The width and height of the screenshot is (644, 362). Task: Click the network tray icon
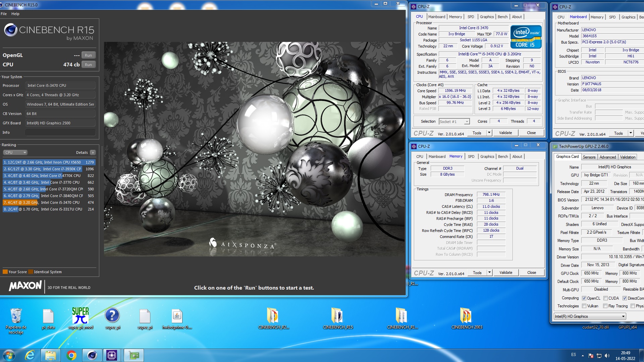(599, 356)
